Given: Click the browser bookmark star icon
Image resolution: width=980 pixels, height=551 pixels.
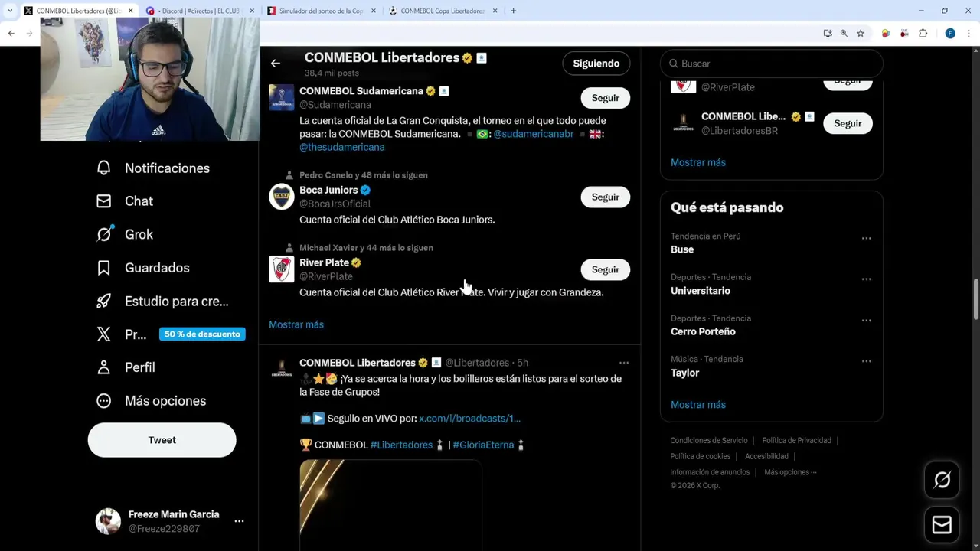Looking at the screenshot, I should tap(861, 33).
